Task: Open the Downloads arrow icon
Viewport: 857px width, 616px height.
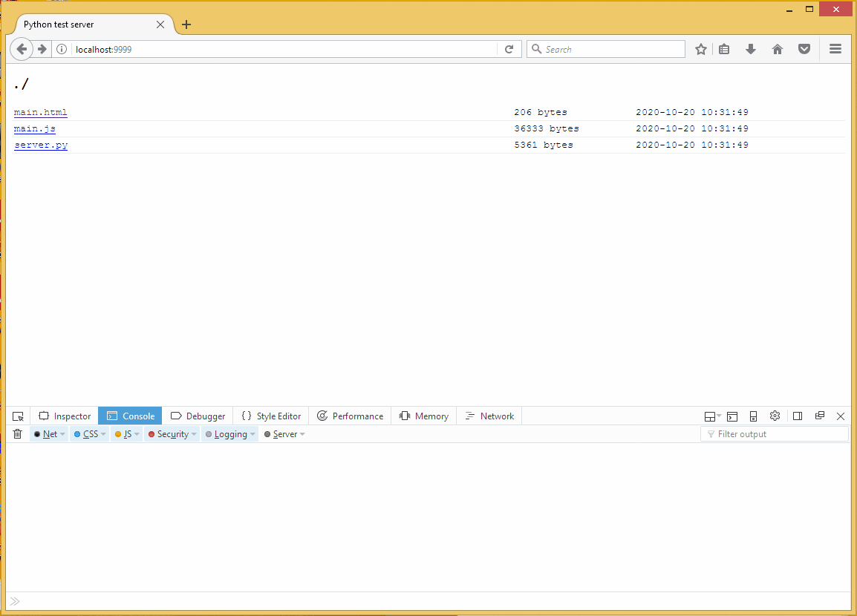Action: coord(751,49)
